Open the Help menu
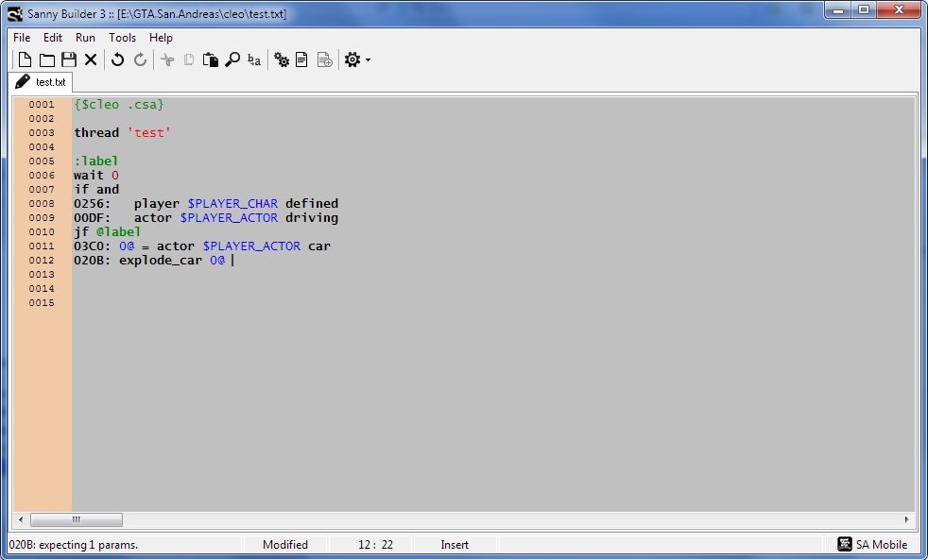This screenshot has width=928, height=560. (x=161, y=38)
